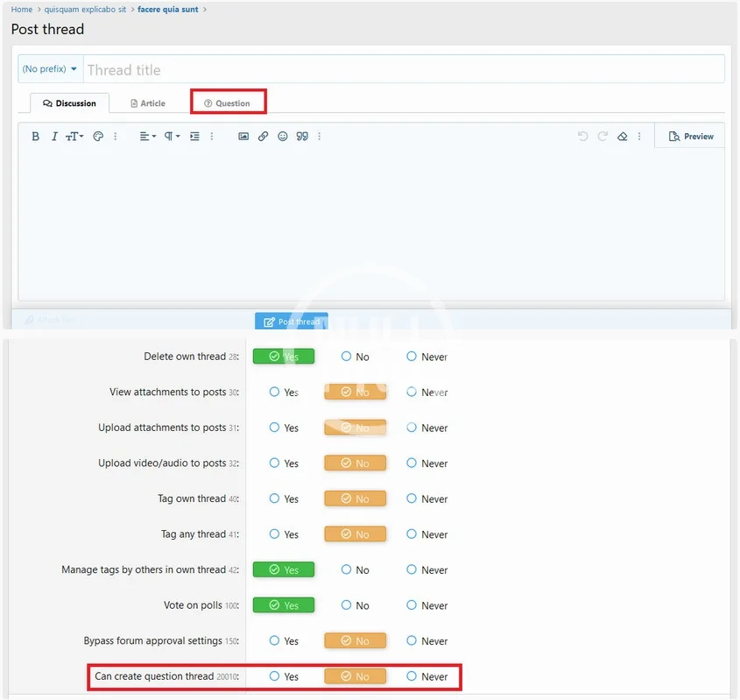Toggle bold formatting in editor
740x700 pixels.
[x=36, y=137]
